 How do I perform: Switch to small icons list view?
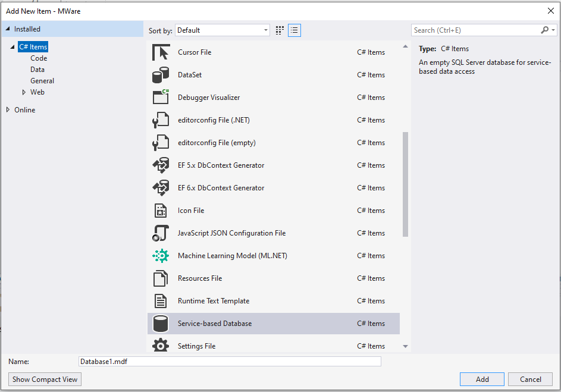click(x=294, y=30)
